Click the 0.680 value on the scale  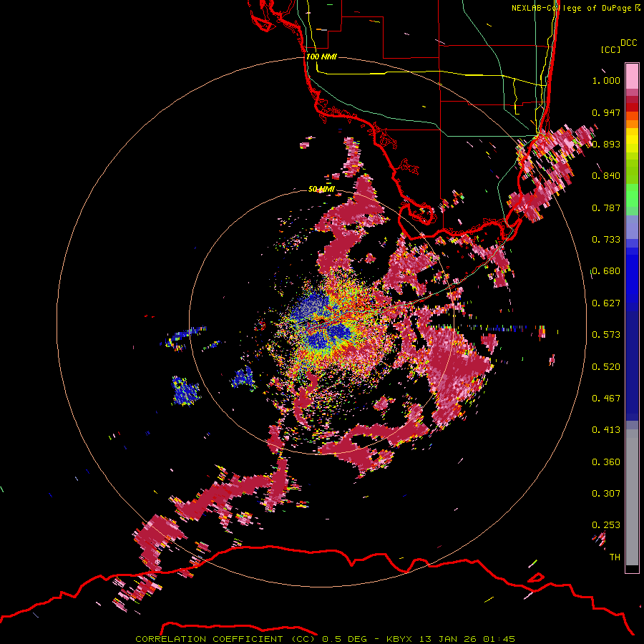tap(606, 271)
